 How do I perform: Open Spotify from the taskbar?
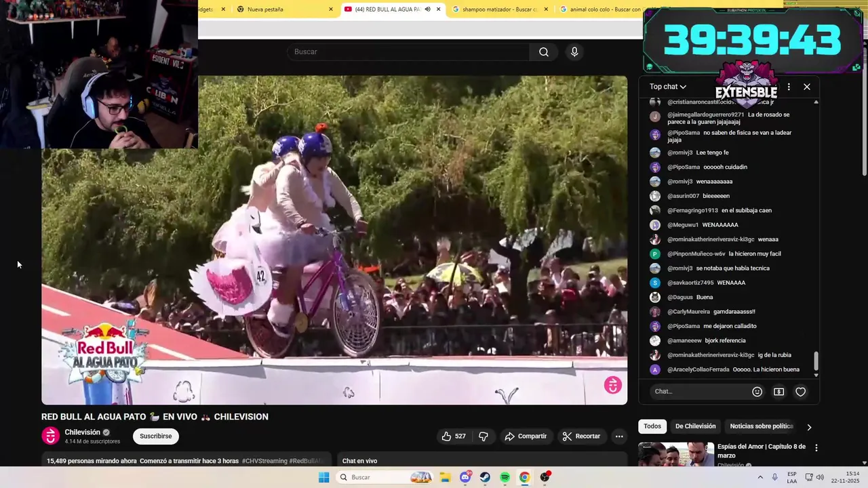coord(505,477)
